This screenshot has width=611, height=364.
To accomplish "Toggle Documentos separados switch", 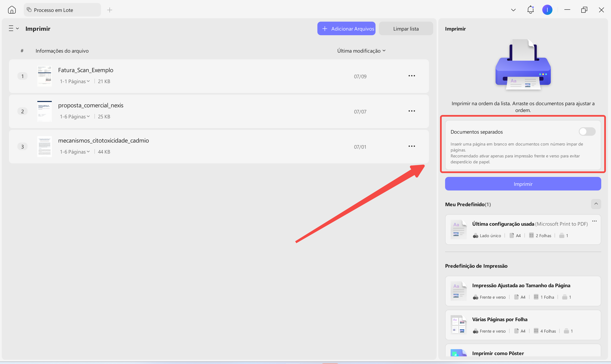I will [x=587, y=132].
